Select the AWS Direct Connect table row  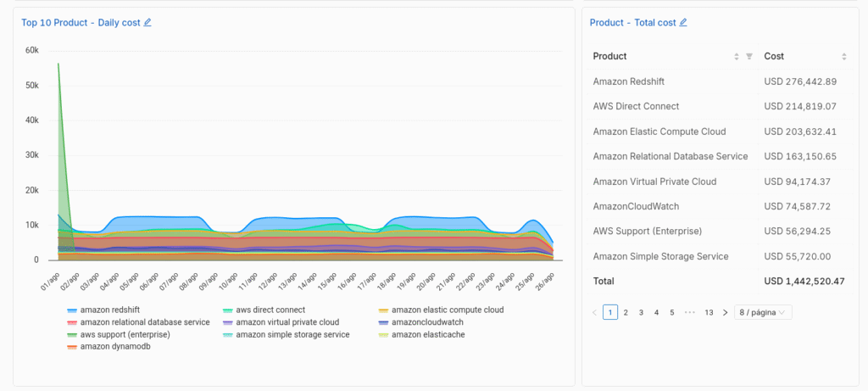click(721, 106)
